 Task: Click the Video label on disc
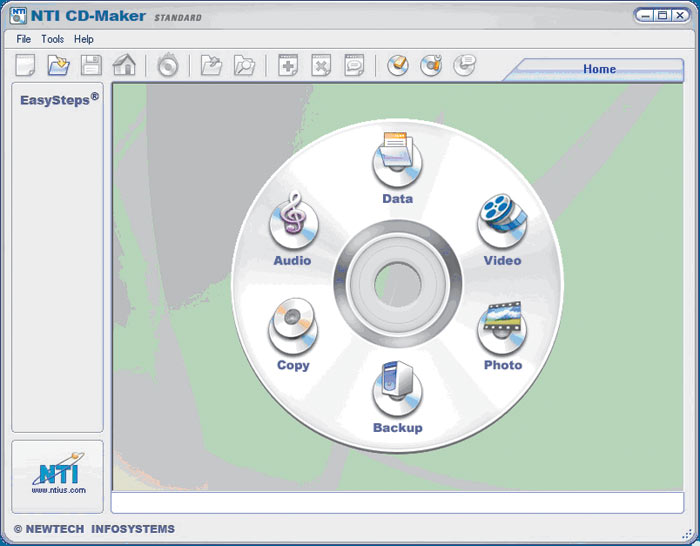point(502,260)
